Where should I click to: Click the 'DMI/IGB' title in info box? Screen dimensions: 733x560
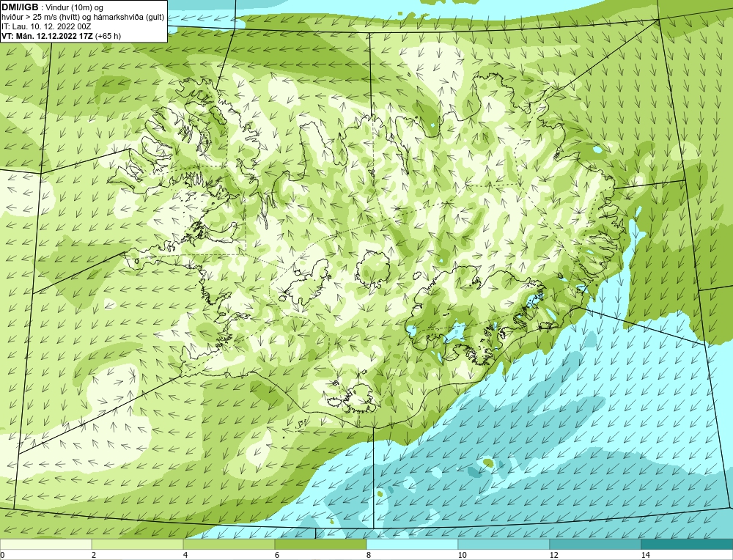pos(20,7)
